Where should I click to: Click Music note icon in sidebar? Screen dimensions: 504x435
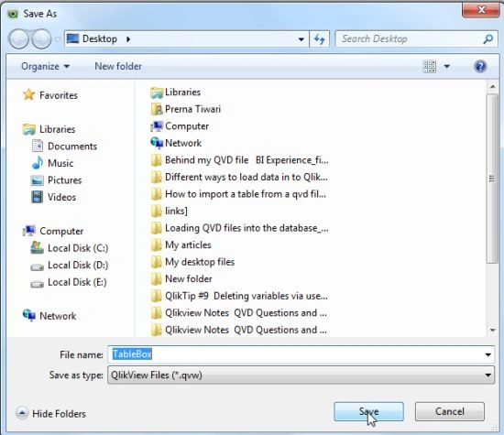tap(38, 163)
